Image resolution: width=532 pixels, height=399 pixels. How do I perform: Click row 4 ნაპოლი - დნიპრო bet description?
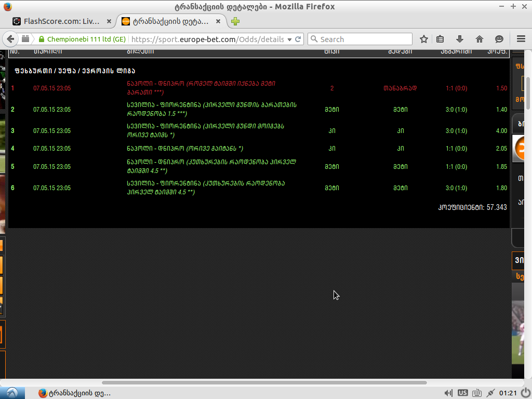185,149
